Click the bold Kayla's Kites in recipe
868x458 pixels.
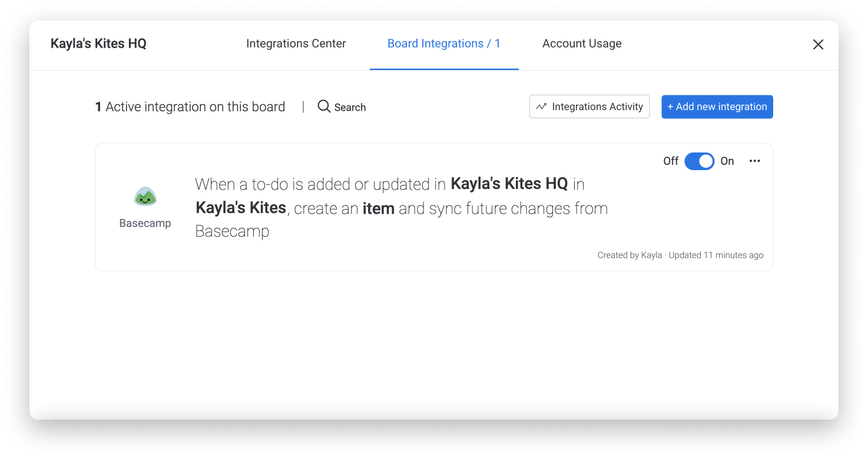tap(241, 208)
